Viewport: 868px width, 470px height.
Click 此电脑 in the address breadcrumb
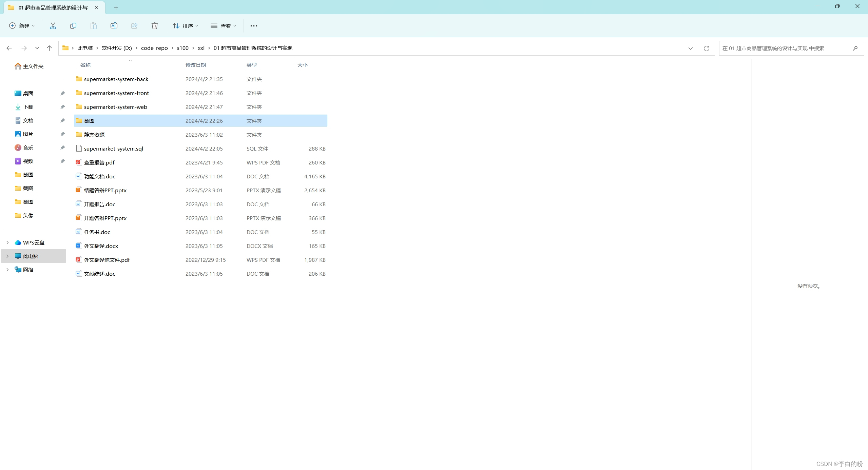tap(85, 48)
